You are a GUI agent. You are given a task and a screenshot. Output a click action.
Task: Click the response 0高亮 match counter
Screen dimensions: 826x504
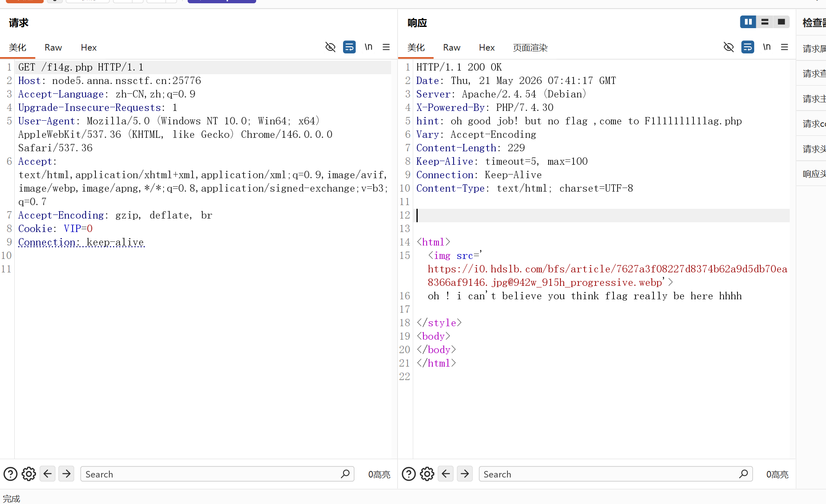point(777,474)
